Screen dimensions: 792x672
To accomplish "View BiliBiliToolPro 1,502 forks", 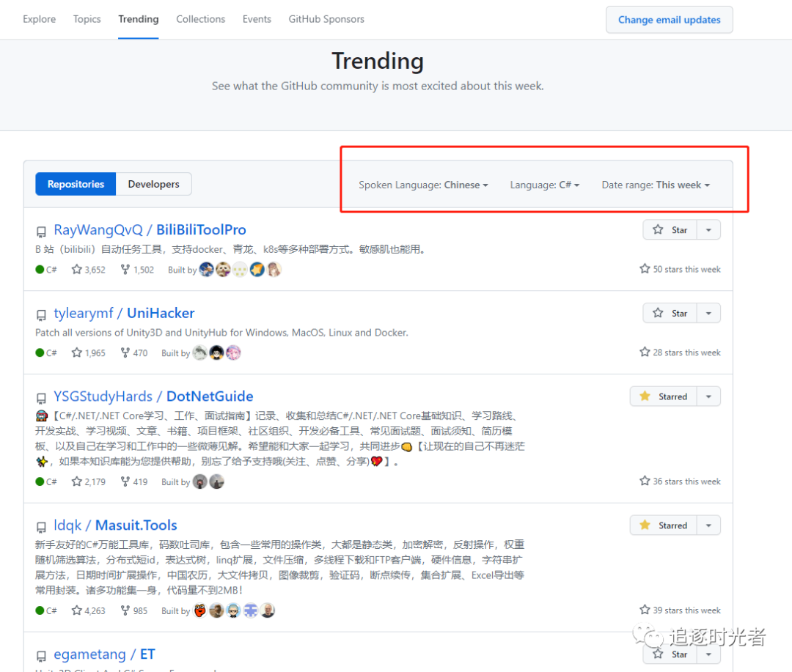I will (137, 270).
